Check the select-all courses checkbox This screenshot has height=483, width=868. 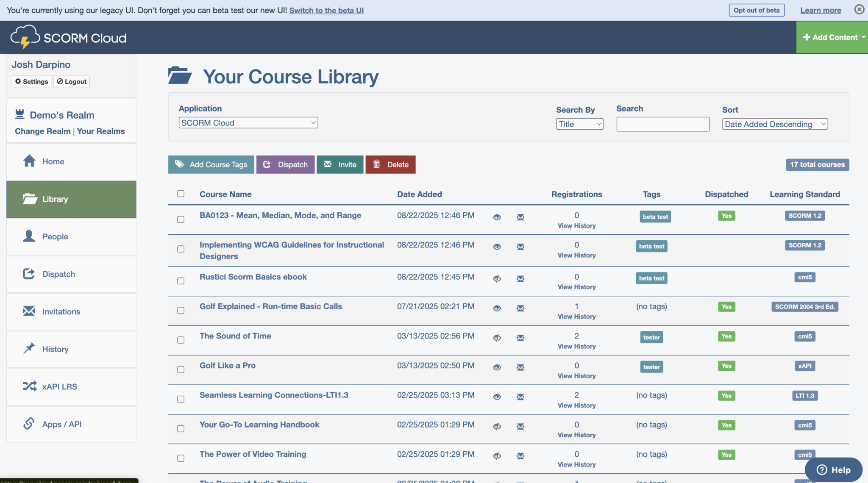pyautogui.click(x=181, y=194)
